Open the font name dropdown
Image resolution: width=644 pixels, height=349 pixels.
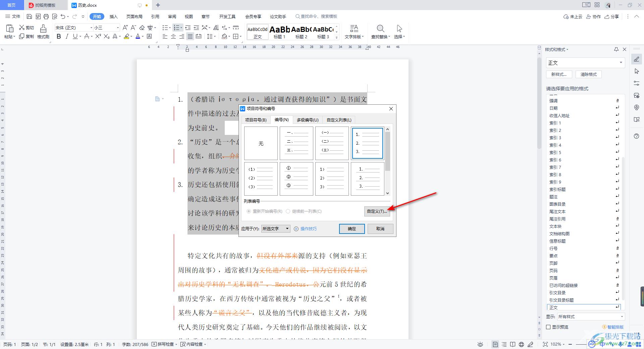(91, 28)
